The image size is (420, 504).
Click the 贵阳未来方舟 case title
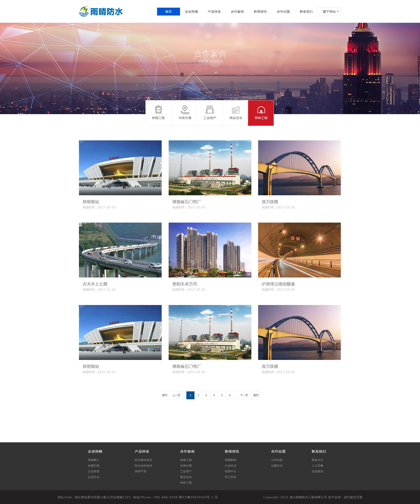coord(184,284)
